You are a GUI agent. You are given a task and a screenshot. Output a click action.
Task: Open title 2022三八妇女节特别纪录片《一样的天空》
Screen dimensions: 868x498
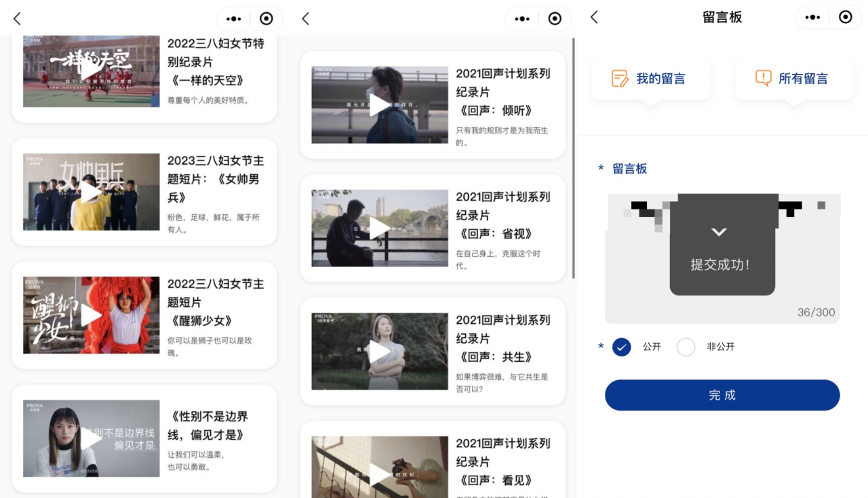(x=216, y=62)
